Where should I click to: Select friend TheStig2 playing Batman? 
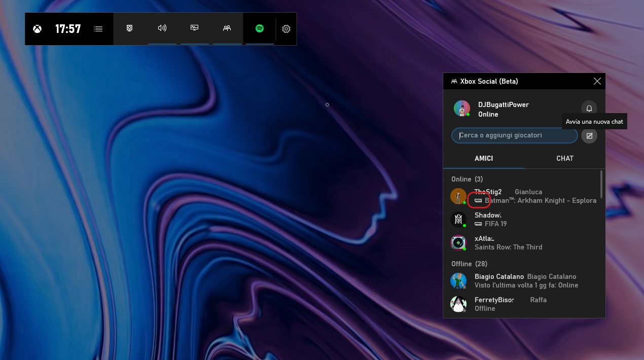click(x=522, y=196)
